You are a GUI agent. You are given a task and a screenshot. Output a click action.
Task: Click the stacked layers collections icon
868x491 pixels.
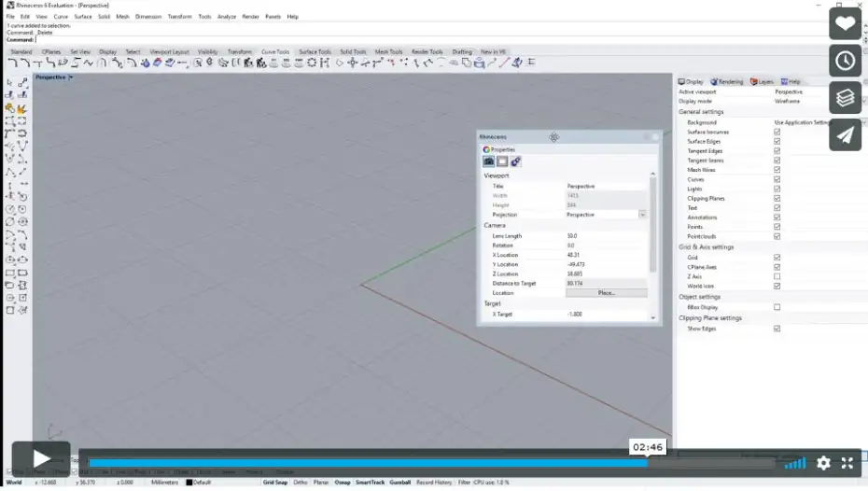click(x=845, y=98)
